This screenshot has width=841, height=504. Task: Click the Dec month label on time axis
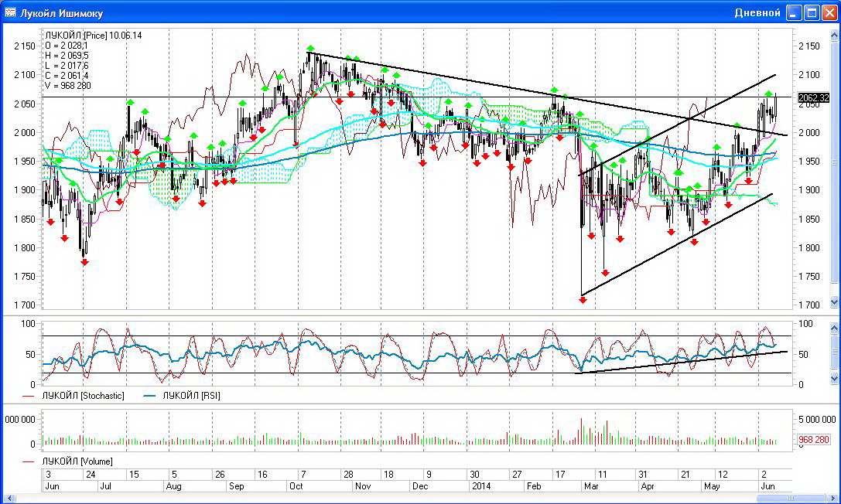[x=420, y=486]
